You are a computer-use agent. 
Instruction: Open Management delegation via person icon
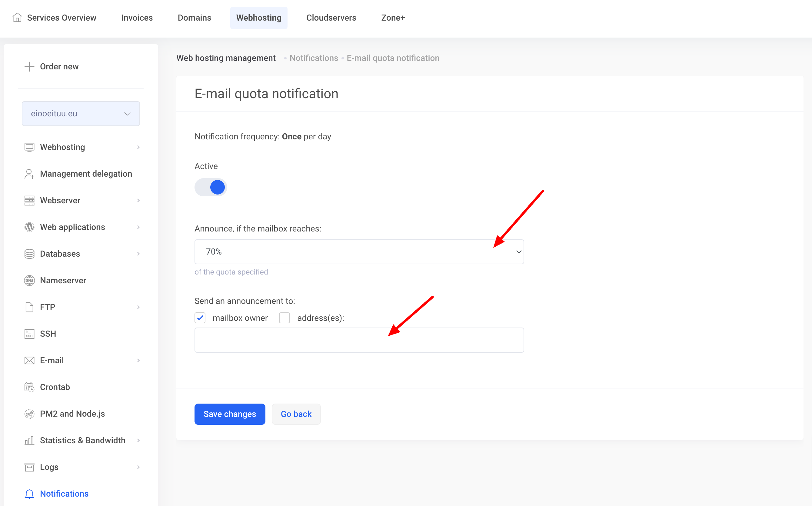[x=29, y=174]
